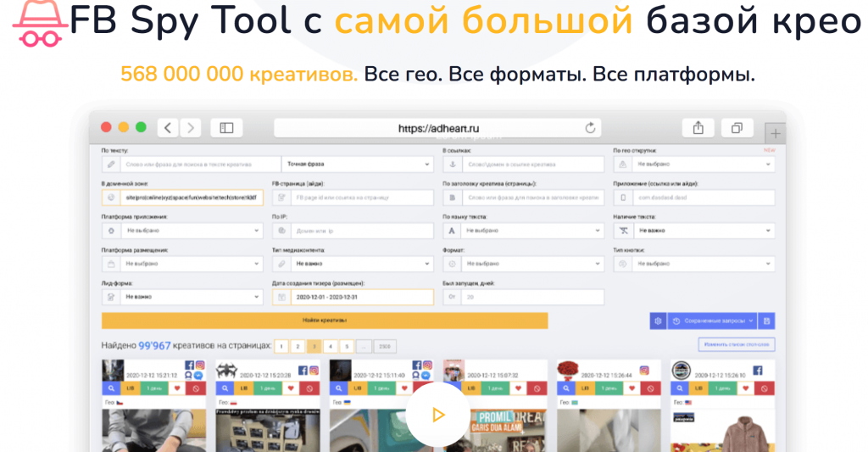Click 'Изменить список стоп-слов' button
Screen dimensions: 868x452
pos(737,344)
